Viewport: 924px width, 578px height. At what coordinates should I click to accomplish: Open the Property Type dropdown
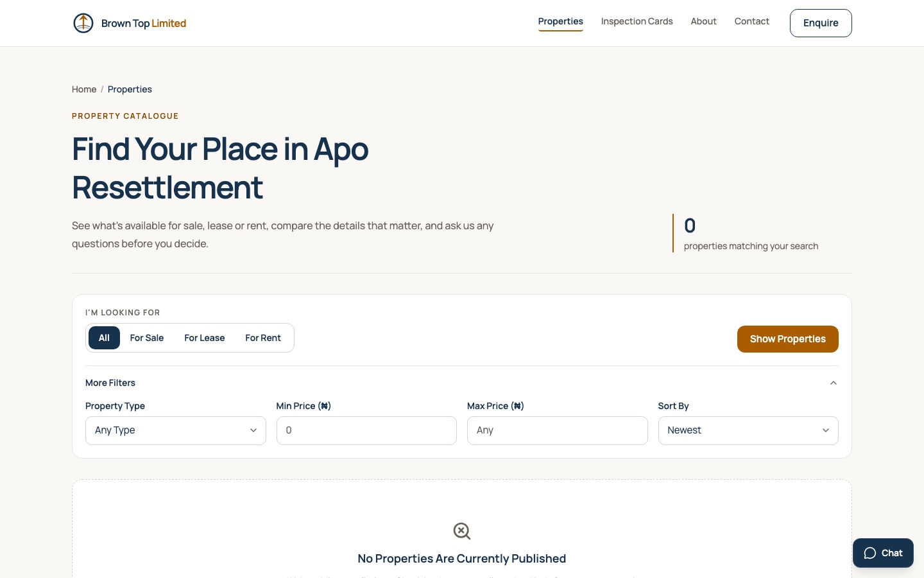pyautogui.click(x=176, y=430)
